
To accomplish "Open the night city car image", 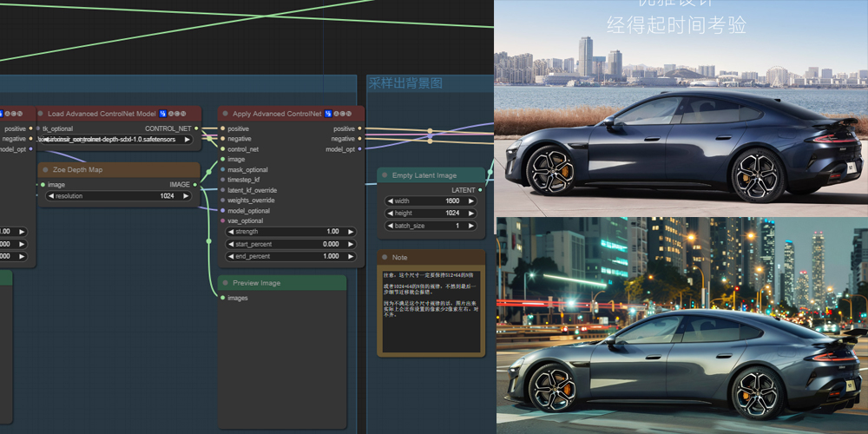I will point(682,325).
